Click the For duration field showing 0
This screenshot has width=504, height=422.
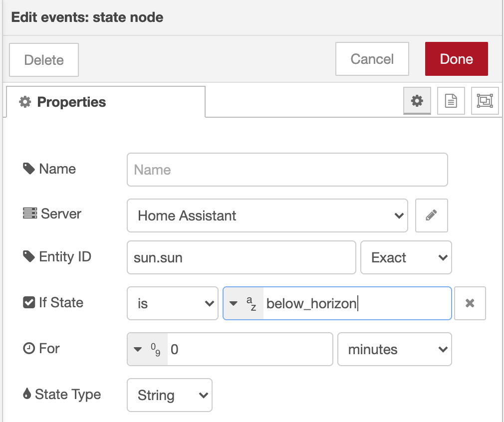250,349
